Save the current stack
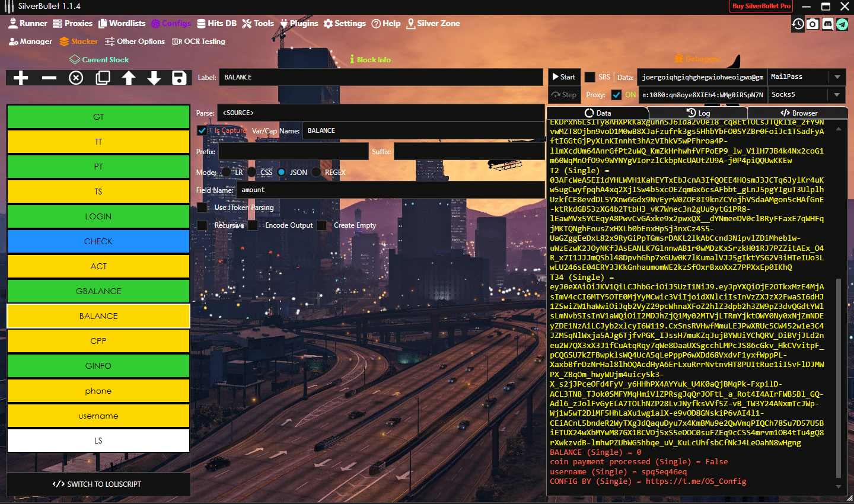The width and height of the screenshot is (854, 504). coord(180,78)
